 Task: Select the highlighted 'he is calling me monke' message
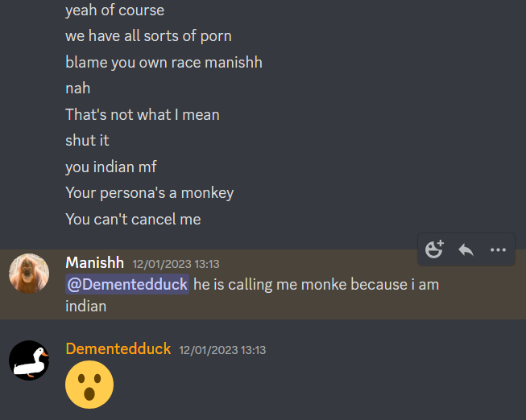click(252, 295)
